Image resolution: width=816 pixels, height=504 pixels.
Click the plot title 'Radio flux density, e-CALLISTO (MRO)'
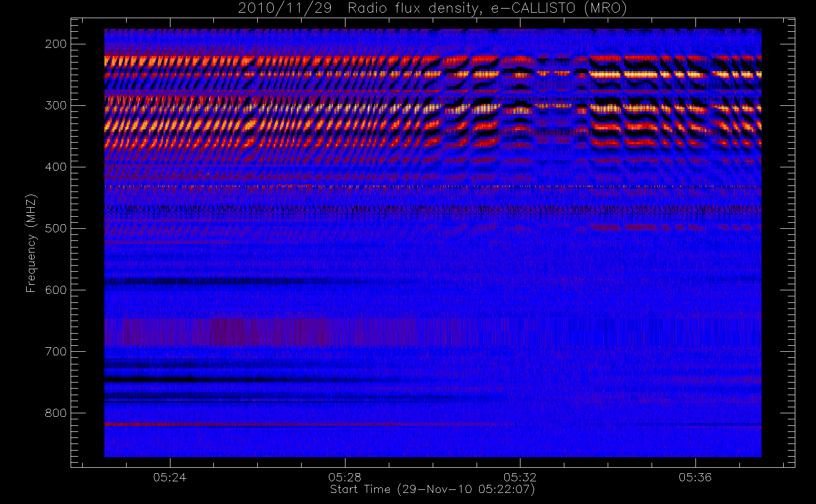coord(487,9)
